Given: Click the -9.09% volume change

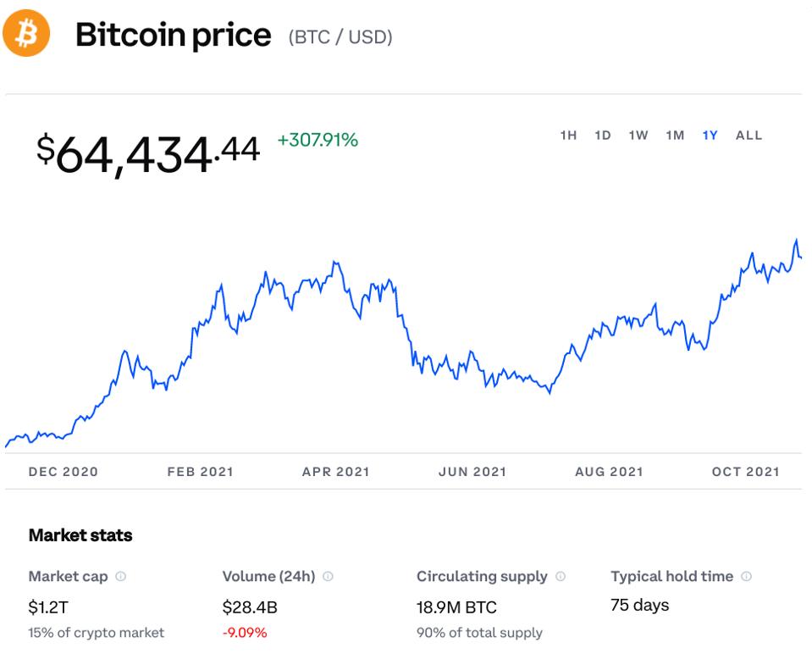Looking at the screenshot, I should [245, 633].
